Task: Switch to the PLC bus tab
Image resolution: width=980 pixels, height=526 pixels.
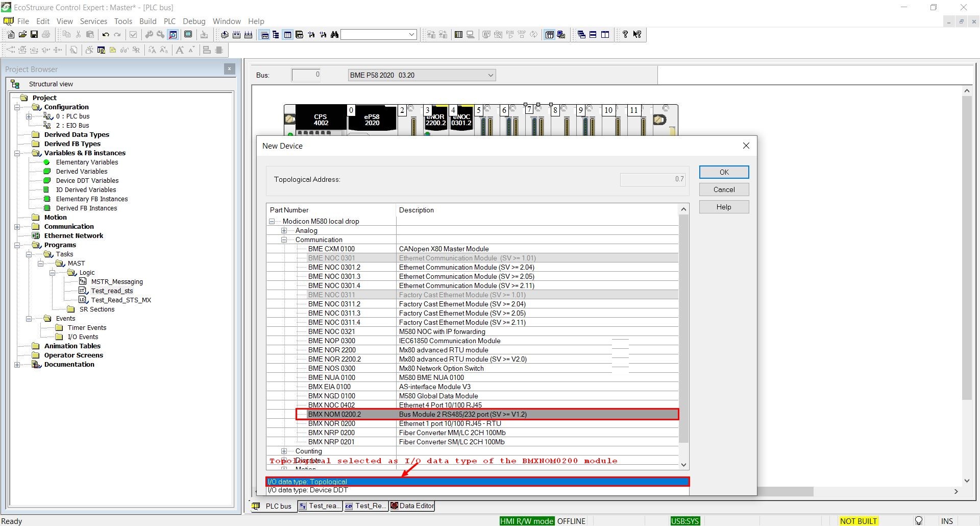Action: pos(273,506)
